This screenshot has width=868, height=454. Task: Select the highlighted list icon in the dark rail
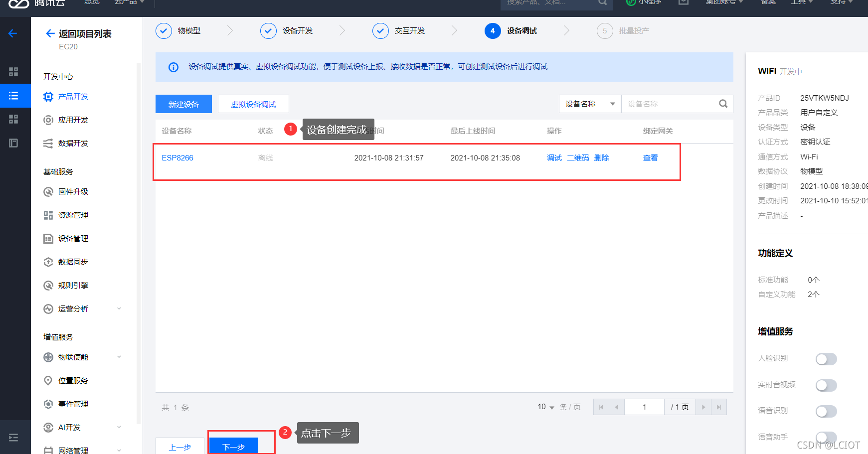click(13, 96)
